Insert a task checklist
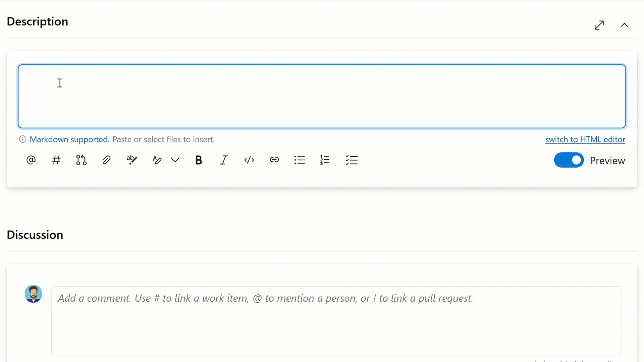 pyautogui.click(x=351, y=160)
